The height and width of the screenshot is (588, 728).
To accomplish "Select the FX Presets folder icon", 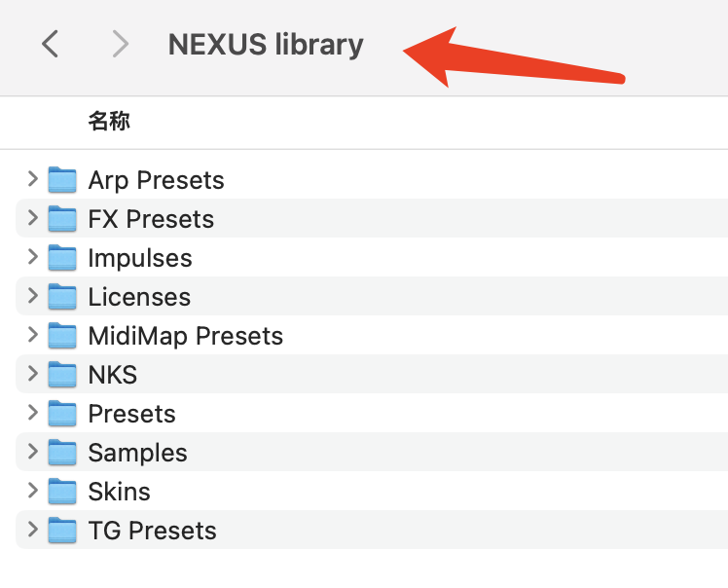I will point(62,218).
